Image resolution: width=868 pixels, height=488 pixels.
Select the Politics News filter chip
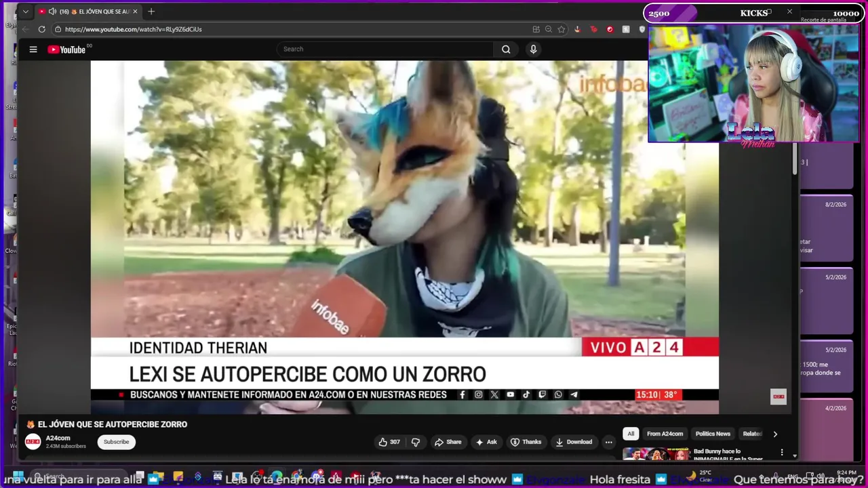713,434
